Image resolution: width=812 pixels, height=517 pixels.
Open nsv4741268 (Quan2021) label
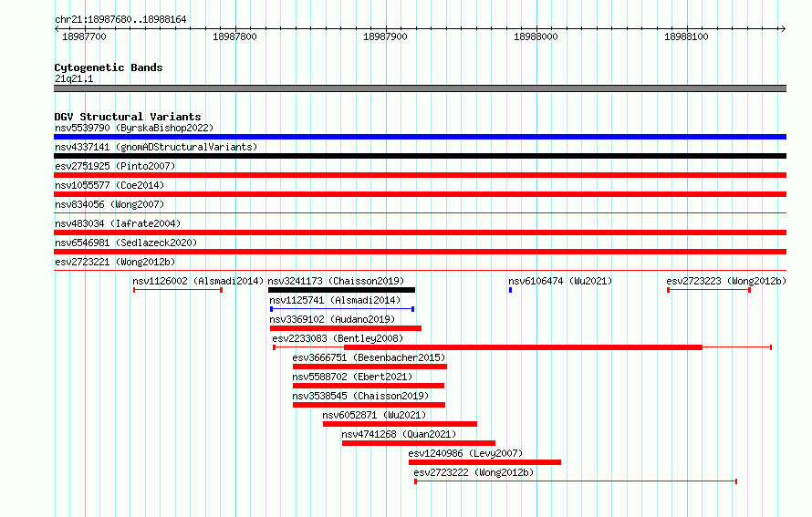[399, 434]
